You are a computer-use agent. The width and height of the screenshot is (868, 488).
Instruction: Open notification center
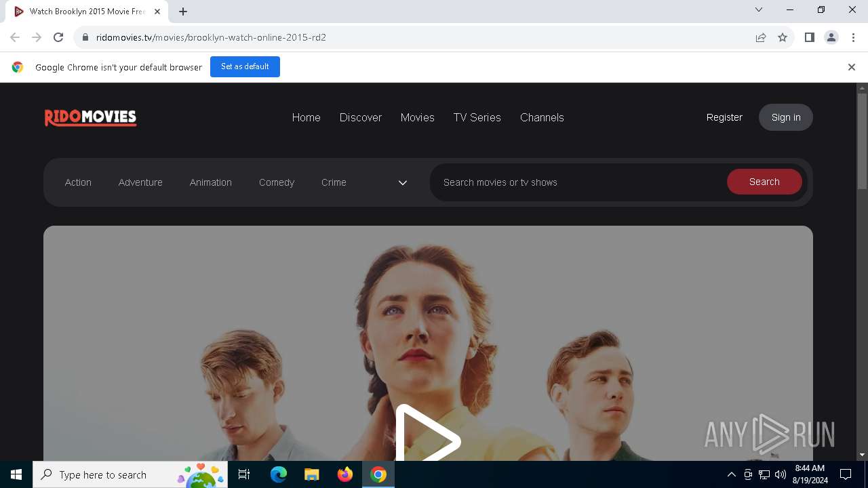click(x=846, y=474)
